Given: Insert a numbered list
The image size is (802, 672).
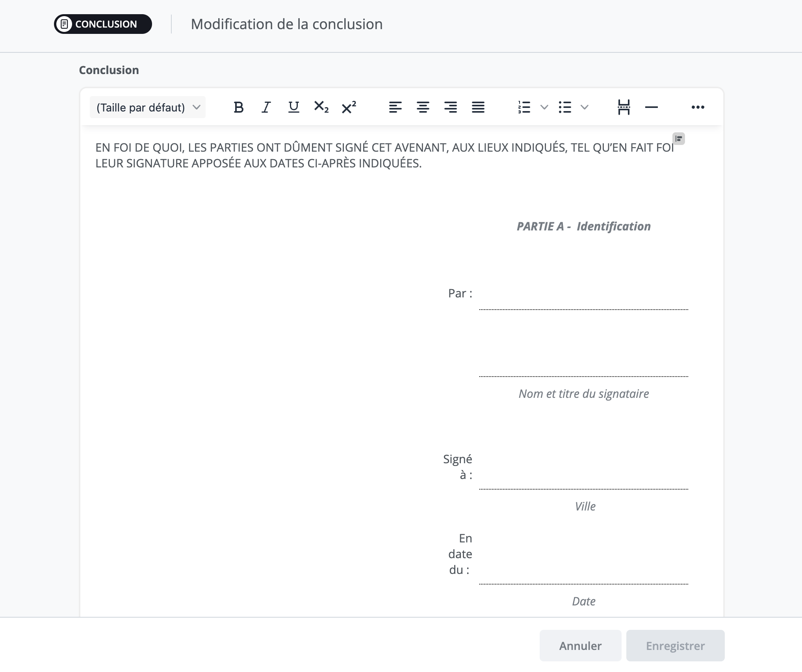Looking at the screenshot, I should [x=524, y=107].
